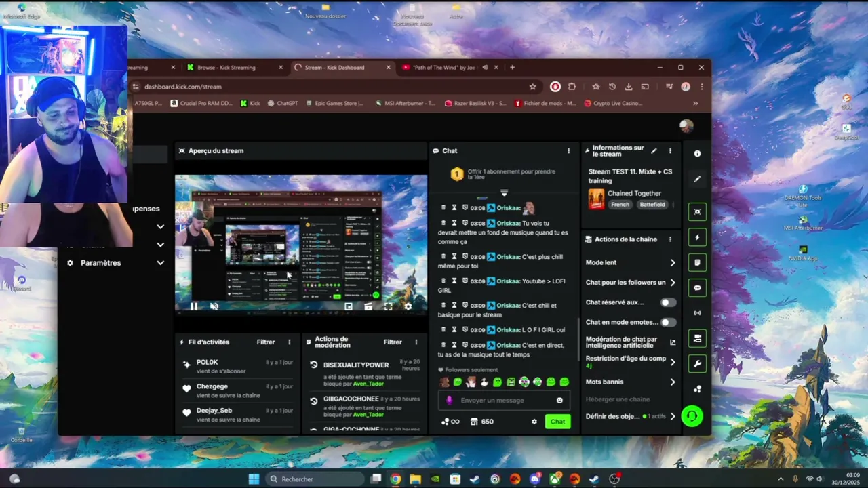Screen dimensions: 868x488
Task: Enable picture-in-picture for stream preview
Action: point(349,306)
